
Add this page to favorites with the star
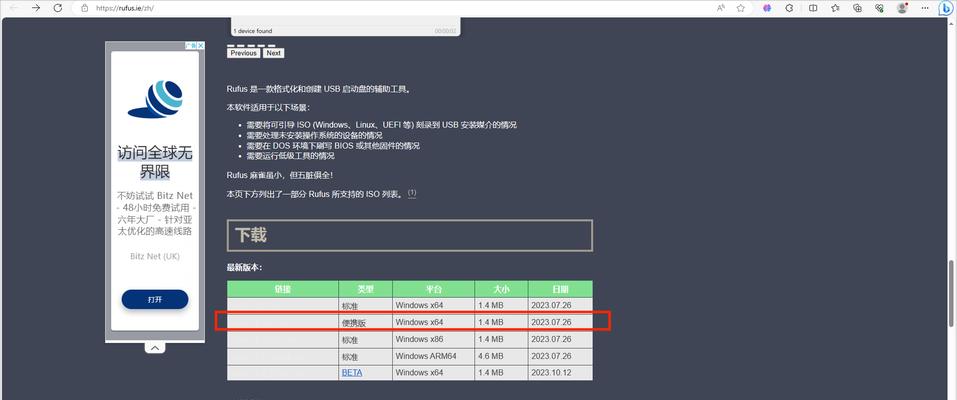tap(740, 8)
